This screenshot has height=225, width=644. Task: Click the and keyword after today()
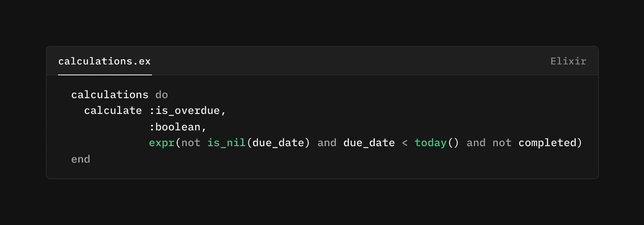(x=476, y=143)
